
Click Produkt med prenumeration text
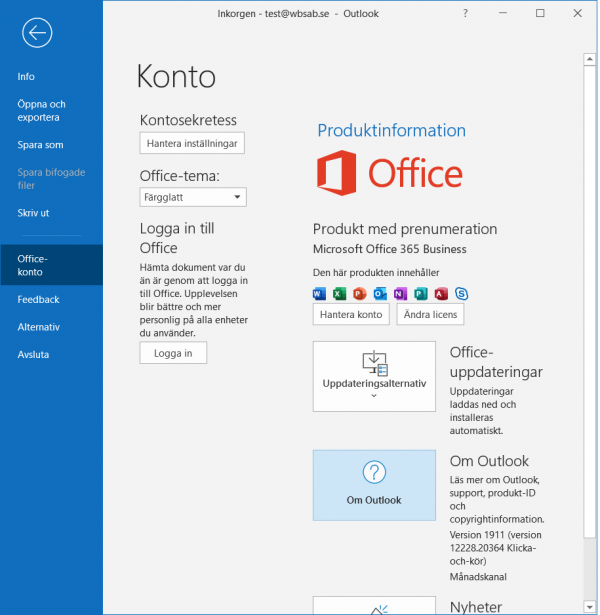point(405,229)
